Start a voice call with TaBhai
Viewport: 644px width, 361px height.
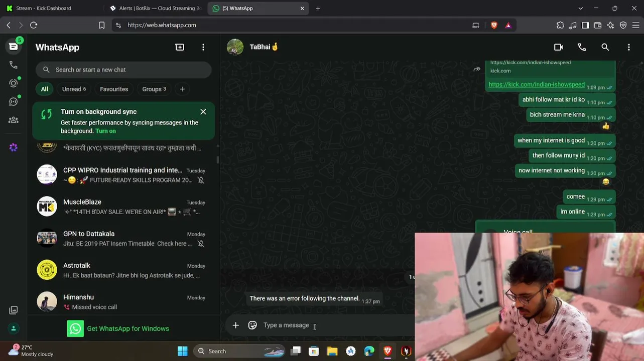click(x=582, y=47)
